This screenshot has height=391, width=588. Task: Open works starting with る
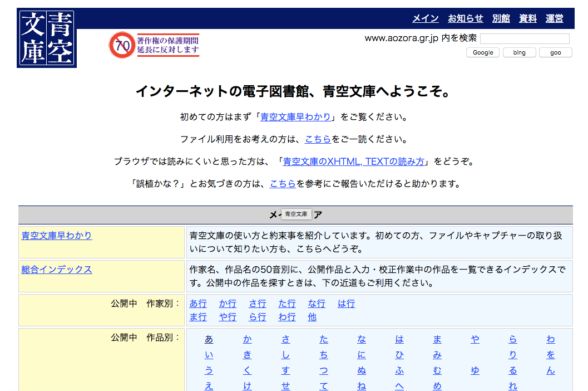click(x=513, y=371)
